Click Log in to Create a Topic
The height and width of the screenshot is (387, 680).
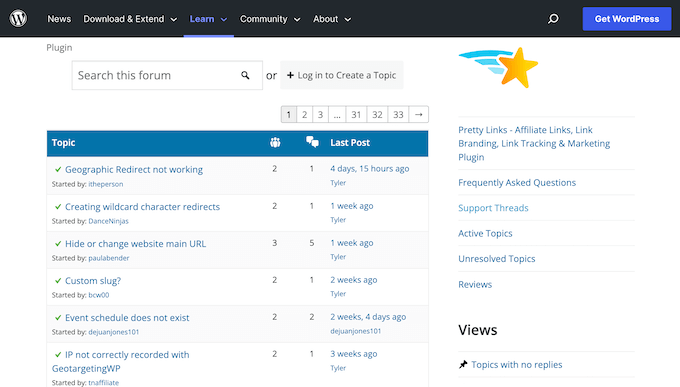click(342, 75)
